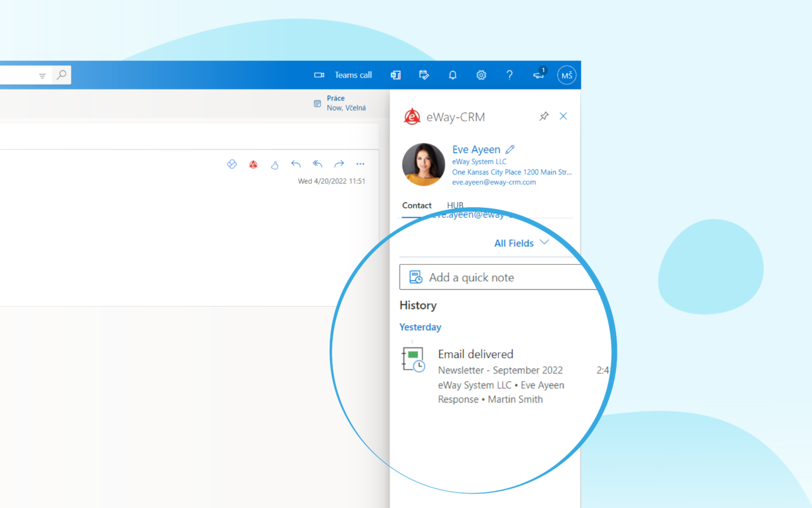The width and height of the screenshot is (812, 508).
Task: Switch to the HUB tab
Action: [x=455, y=206]
